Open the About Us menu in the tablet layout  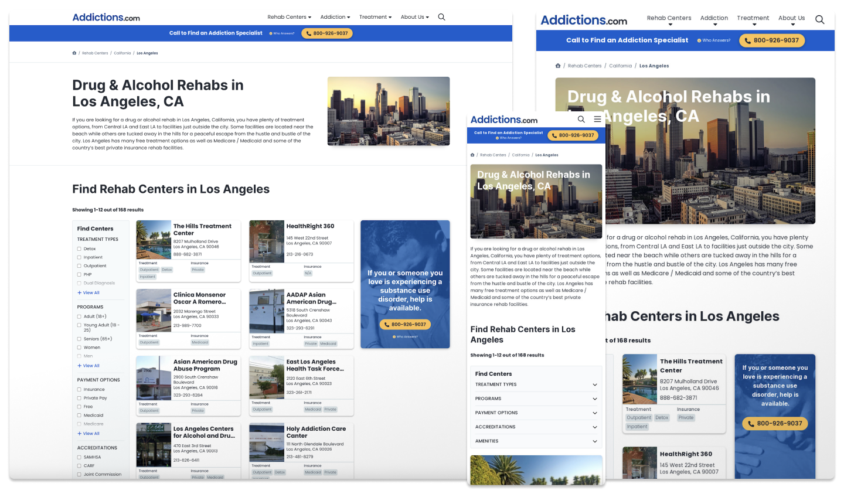coord(791,18)
